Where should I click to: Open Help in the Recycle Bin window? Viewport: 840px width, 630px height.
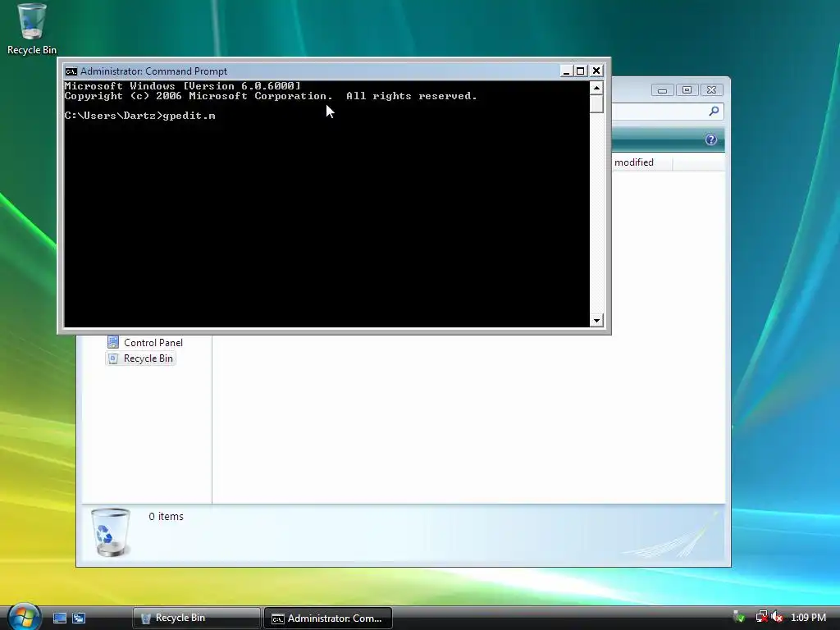pyautogui.click(x=711, y=139)
